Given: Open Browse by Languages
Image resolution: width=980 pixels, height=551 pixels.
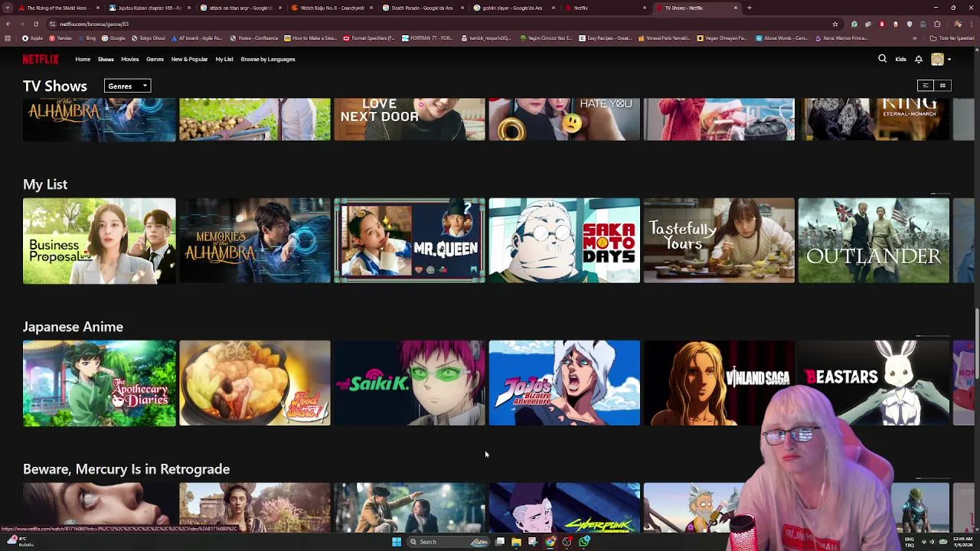Looking at the screenshot, I should click(268, 59).
